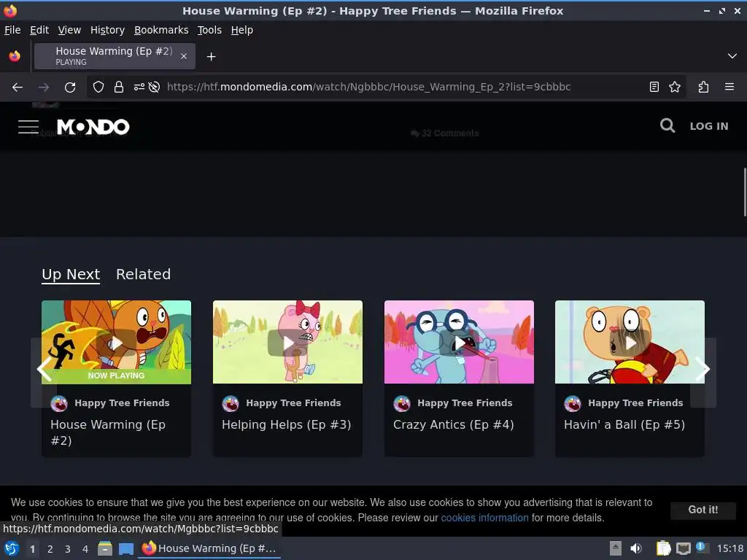Image resolution: width=747 pixels, height=560 pixels.
Task: Open Firefox View icon
Action: [x=15, y=56]
